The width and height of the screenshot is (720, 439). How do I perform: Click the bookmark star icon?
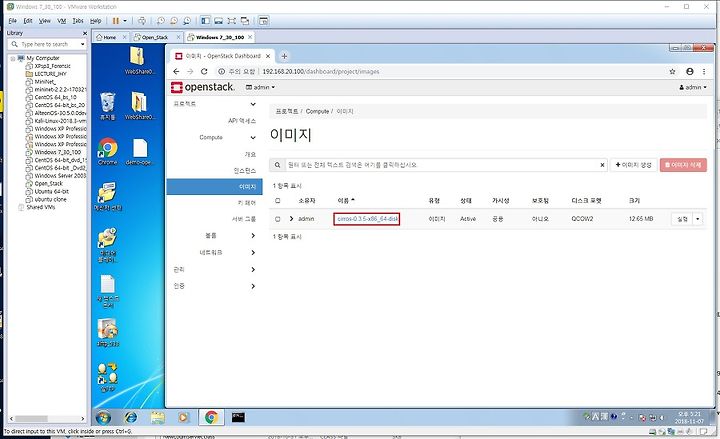point(672,72)
